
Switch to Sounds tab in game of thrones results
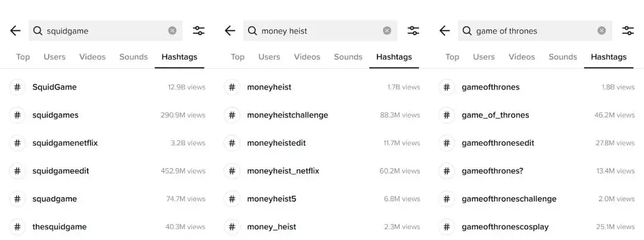pyautogui.click(x=563, y=57)
